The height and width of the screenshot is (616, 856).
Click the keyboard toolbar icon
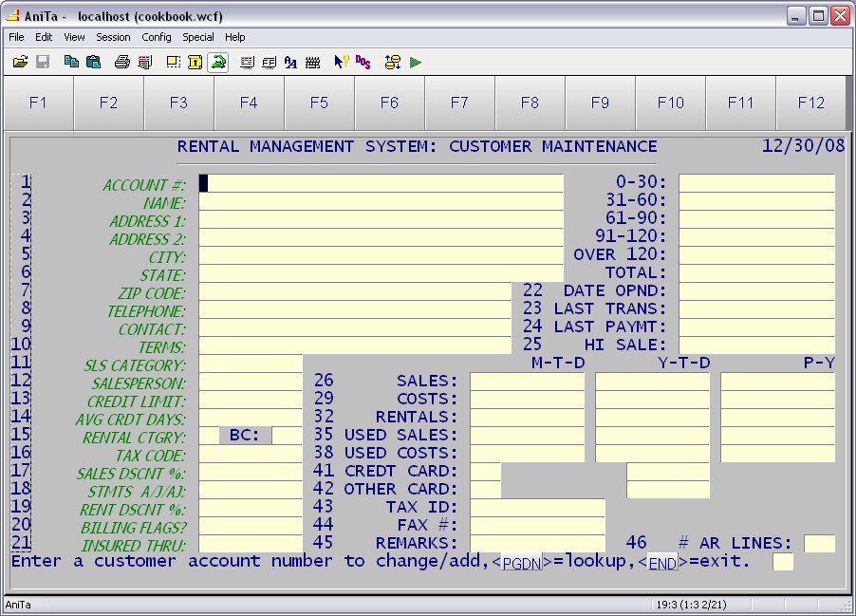click(x=313, y=62)
